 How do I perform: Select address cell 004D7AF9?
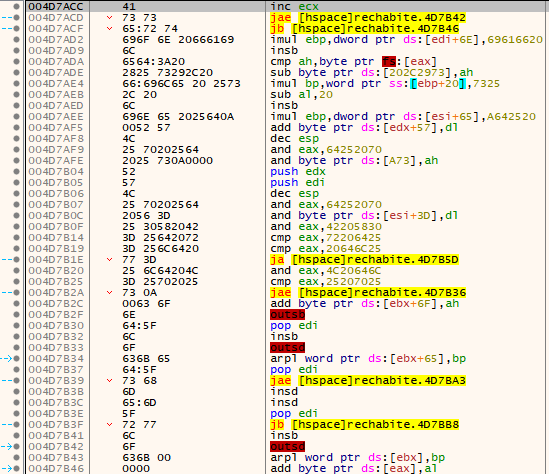tap(56, 149)
